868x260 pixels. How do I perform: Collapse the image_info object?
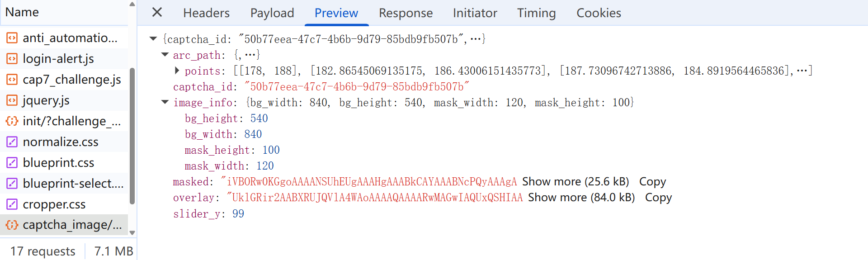click(x=165, y=102)
